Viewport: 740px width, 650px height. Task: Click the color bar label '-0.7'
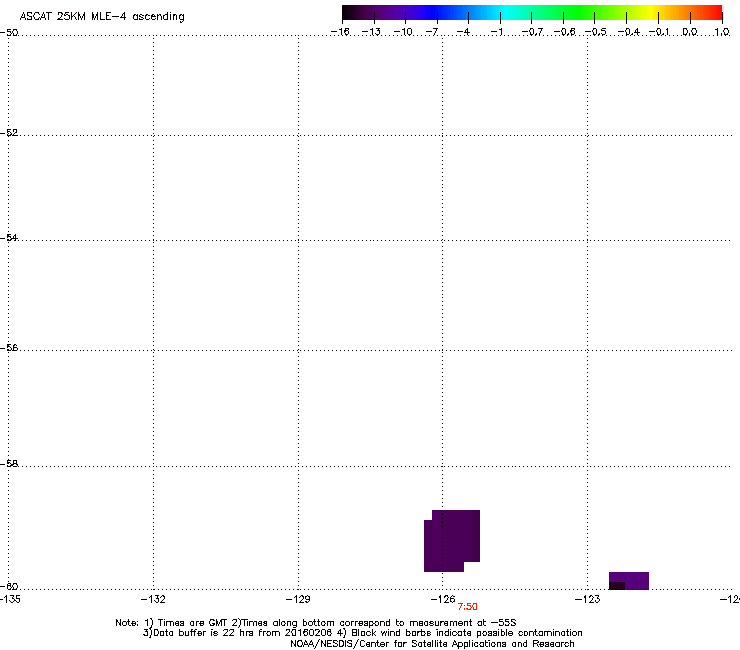(532, 32)
